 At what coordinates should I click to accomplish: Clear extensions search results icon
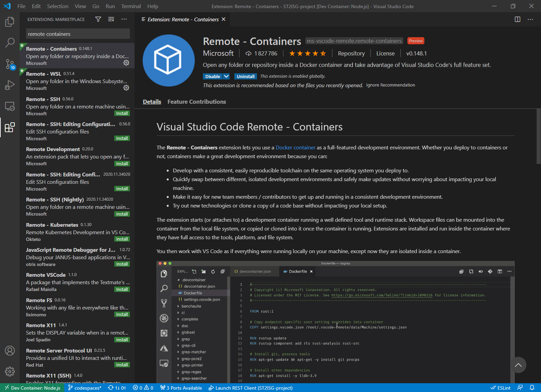tap(111, 19)
